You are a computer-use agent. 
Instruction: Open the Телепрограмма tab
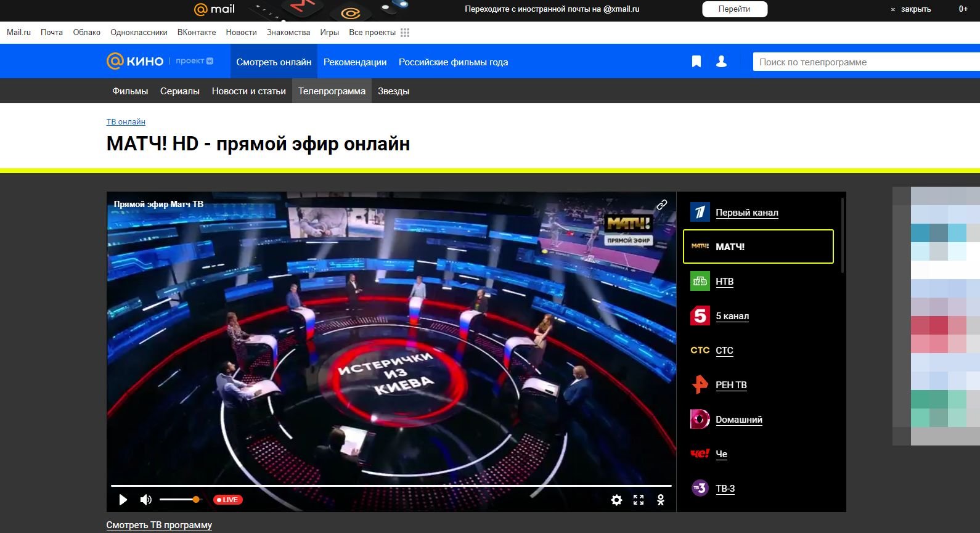(x=332, y=91)
